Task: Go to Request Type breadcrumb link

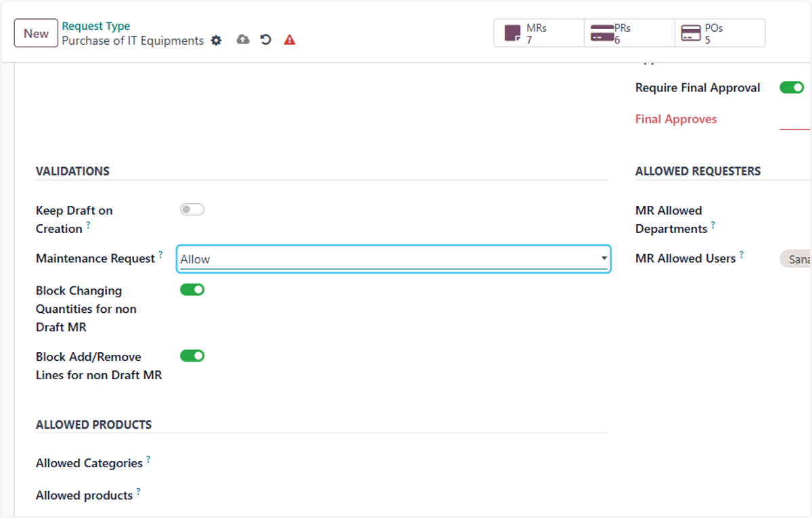Action: coord(96,26)
